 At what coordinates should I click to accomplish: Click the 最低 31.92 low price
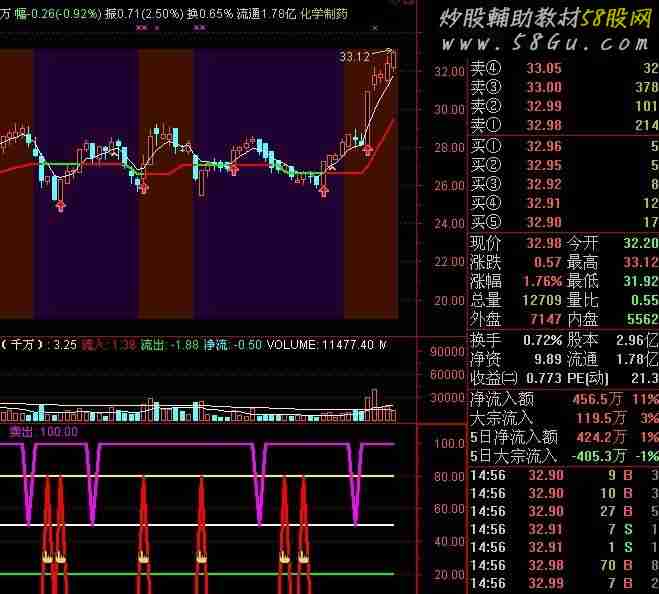(641, 281)
